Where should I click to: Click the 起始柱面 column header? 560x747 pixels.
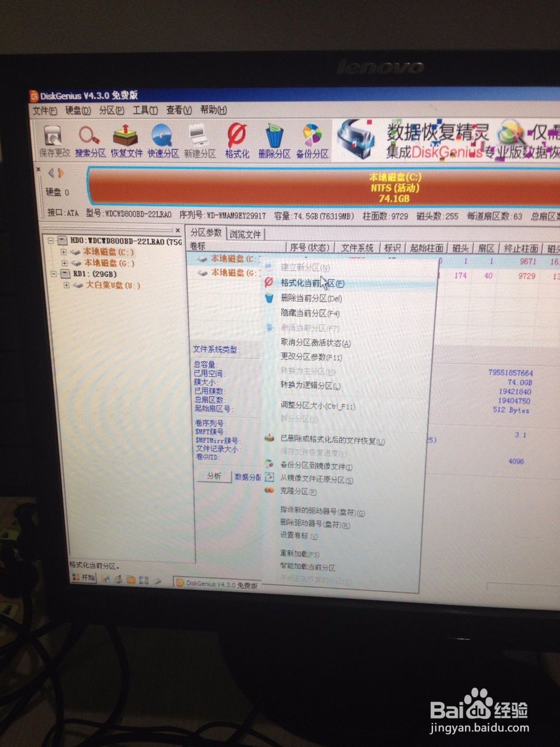tap(427, 248)
